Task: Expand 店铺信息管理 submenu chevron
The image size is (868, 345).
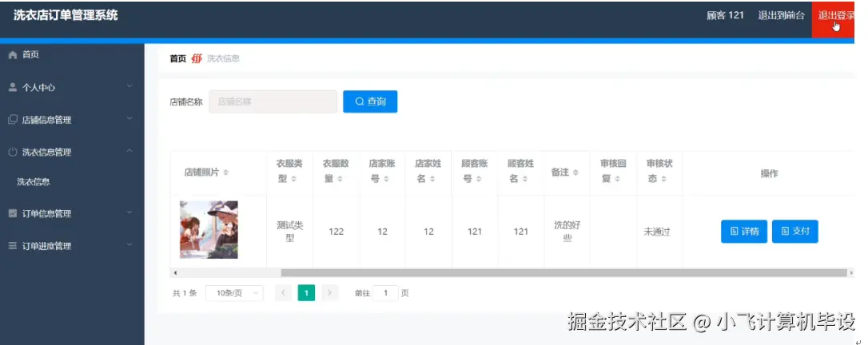Action: pos(129,118)
